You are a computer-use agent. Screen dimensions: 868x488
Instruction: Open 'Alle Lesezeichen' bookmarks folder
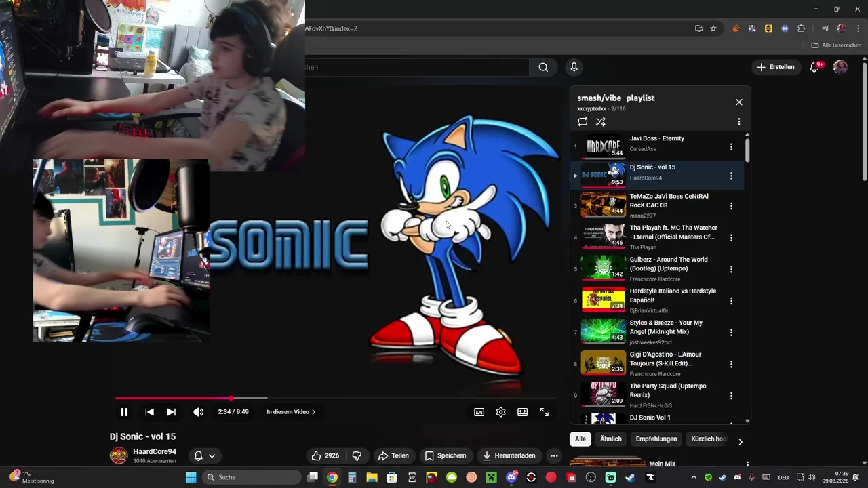pyautogui.click(x=836, y=45)
